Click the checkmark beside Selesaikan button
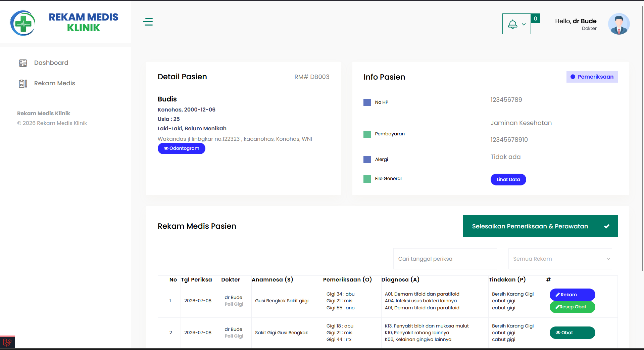644x350 pixels. point(607,226)
